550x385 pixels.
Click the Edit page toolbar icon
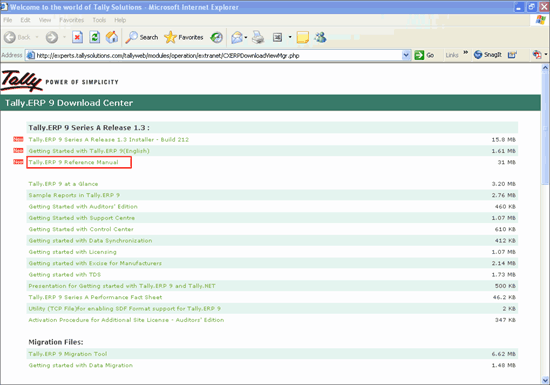click(277, 37)
